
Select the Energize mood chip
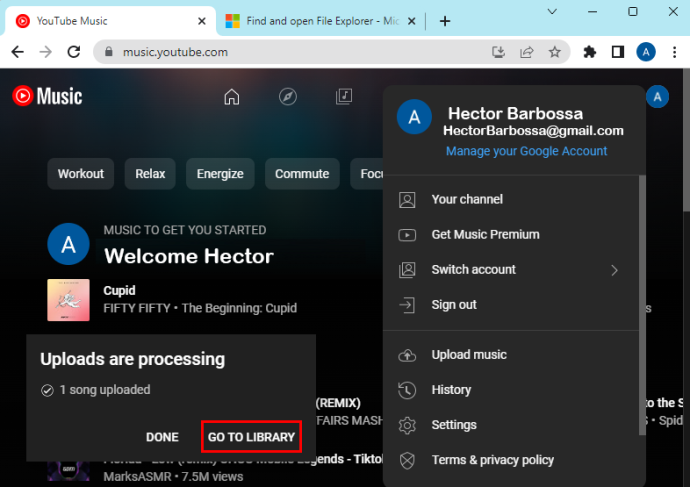click(x=220, y=174)
